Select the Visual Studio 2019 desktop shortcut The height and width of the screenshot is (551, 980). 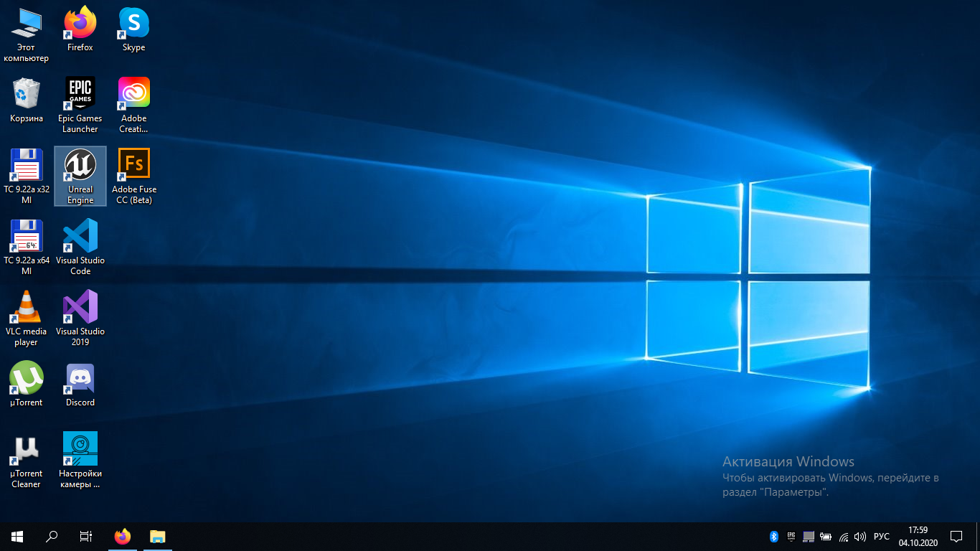pyautogui.click(x=80, y=319)
